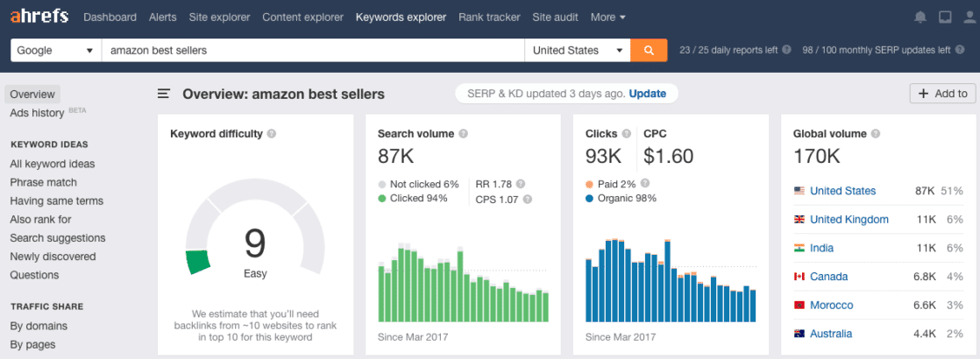This screenshot has width=980, height=359.
Task: Click the orange search magnifier button
Action: coord(649,51)
